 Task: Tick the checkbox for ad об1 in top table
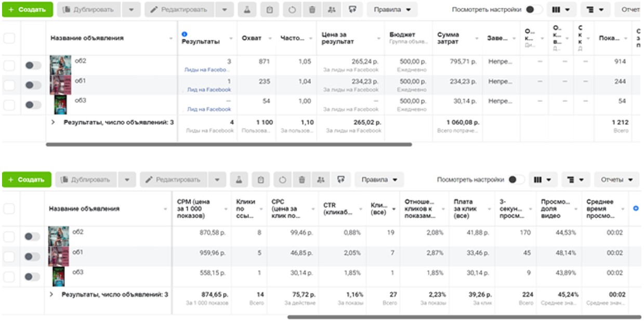pyautogui.click(x=9, y=85)
